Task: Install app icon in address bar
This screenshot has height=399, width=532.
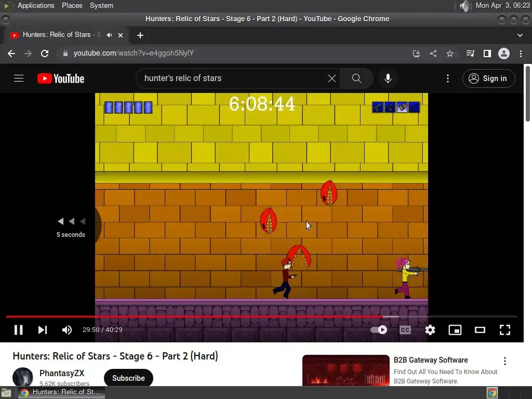Action: (417, 54)
